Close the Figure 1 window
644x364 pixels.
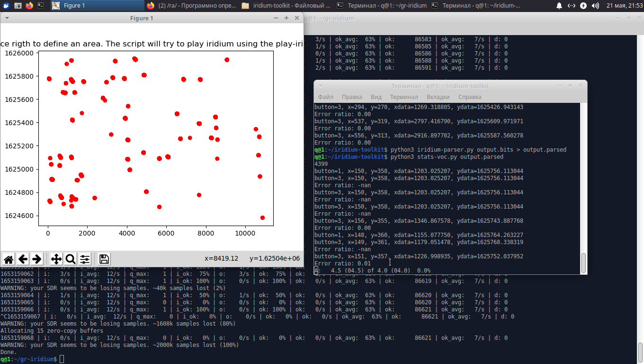coord(297,18)
